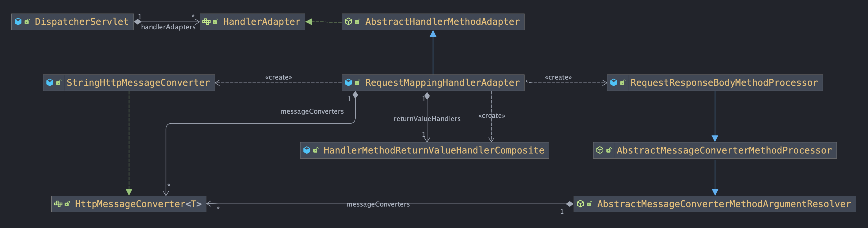The image size is (868, 228).
Task: Click the handlerAdapters edge label
Action: coord(168,27)
